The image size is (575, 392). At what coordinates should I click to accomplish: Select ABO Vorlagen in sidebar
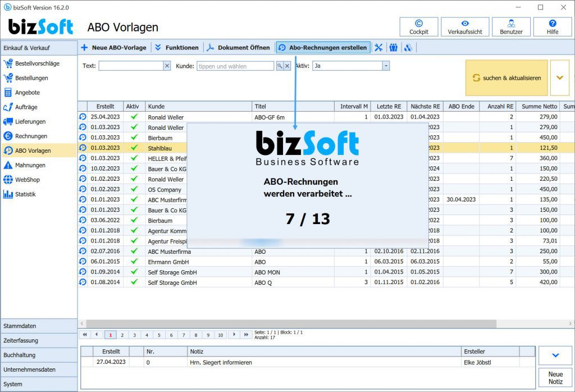pos(38,151)
